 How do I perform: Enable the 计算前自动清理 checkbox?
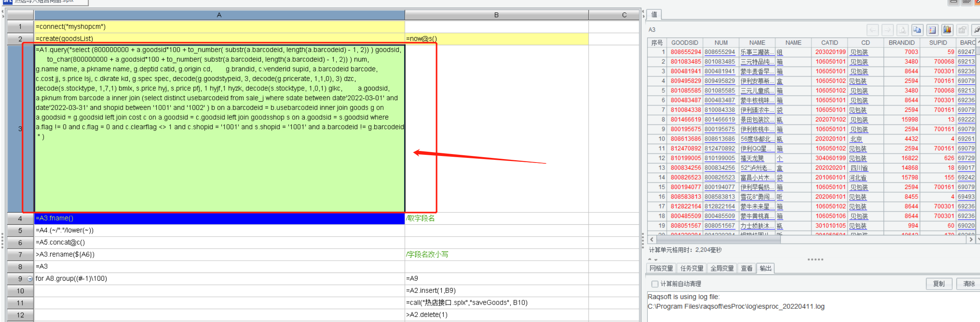[x=655, y=284]
